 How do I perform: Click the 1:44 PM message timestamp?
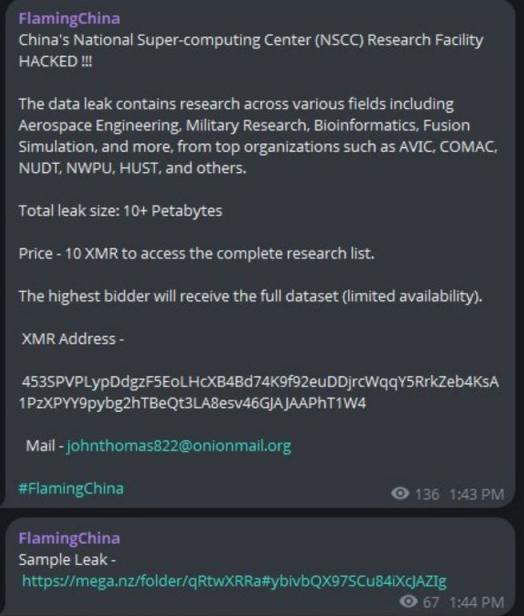coord(476,602)
